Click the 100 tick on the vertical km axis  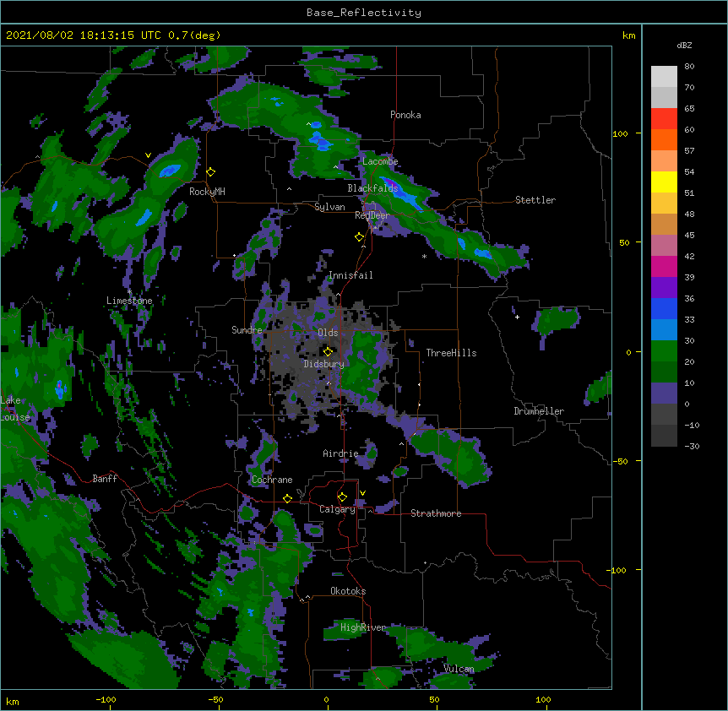620,133
